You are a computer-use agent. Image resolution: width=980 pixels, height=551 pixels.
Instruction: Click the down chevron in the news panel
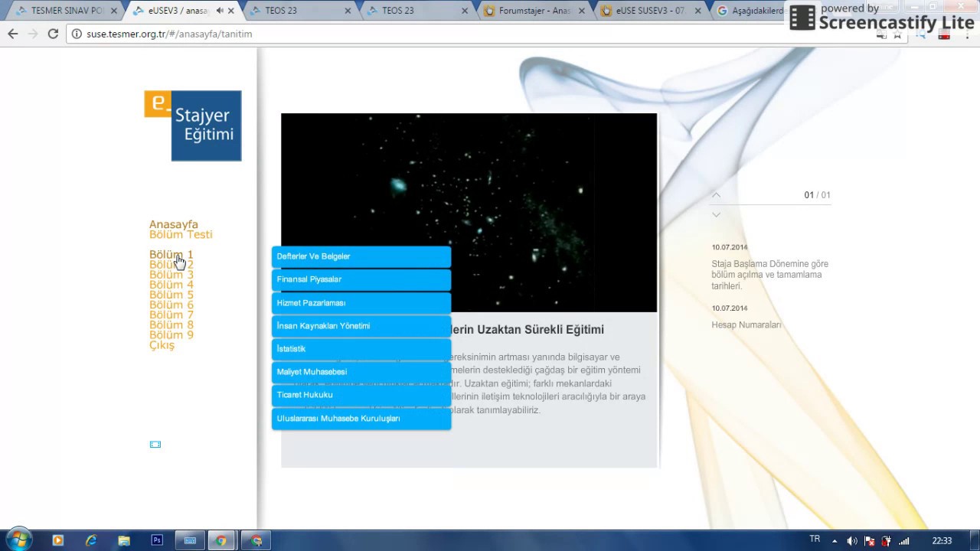point(716,215)
